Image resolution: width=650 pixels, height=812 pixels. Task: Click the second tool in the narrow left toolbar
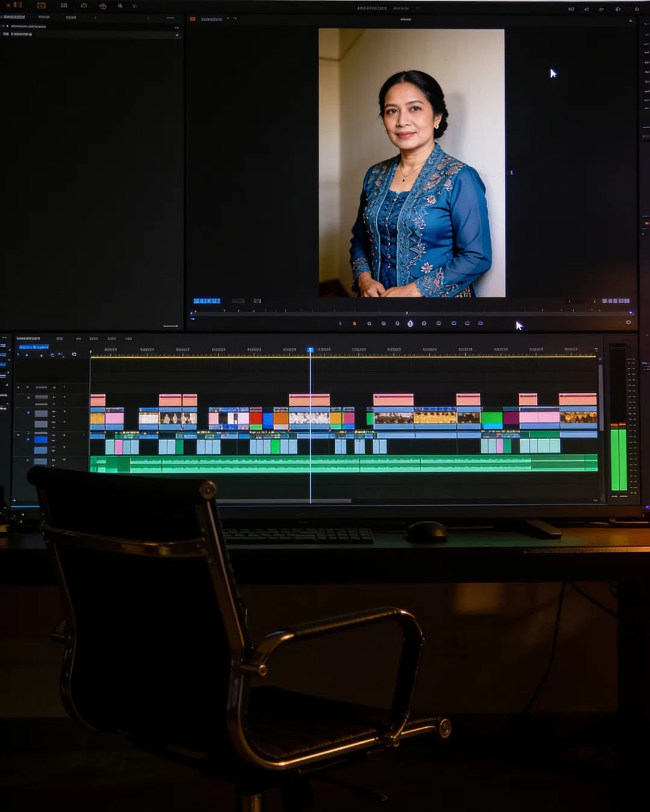click(x=3, y=355)
